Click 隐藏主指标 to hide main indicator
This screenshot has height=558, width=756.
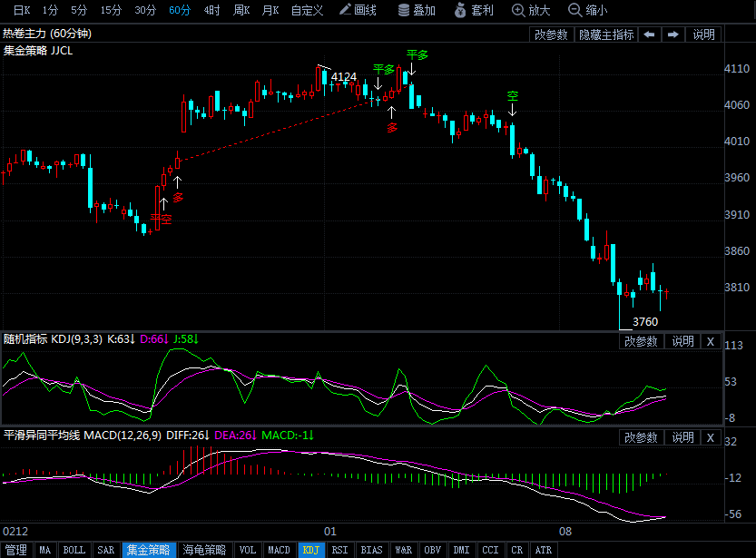606,34
